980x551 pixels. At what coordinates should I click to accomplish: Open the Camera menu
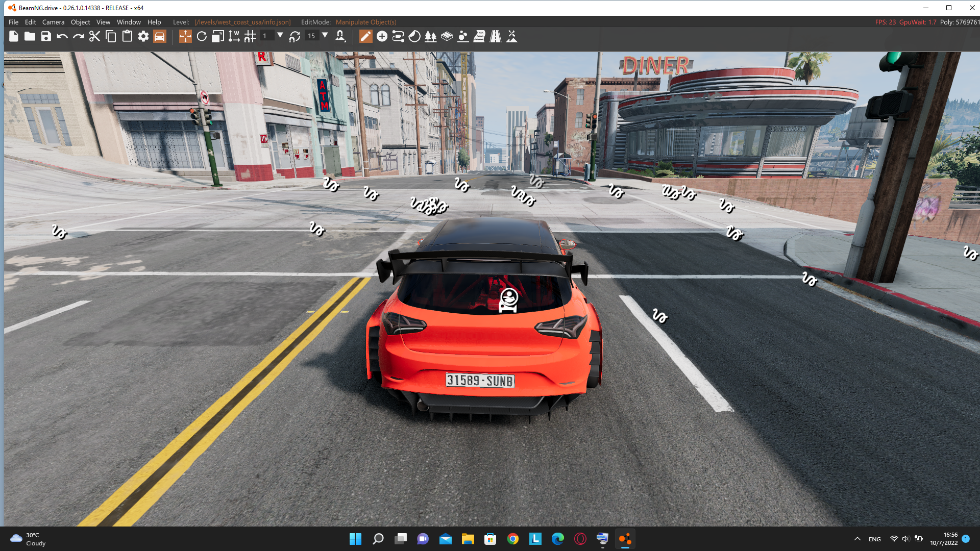pyautogui.click(x=53, y=22)
